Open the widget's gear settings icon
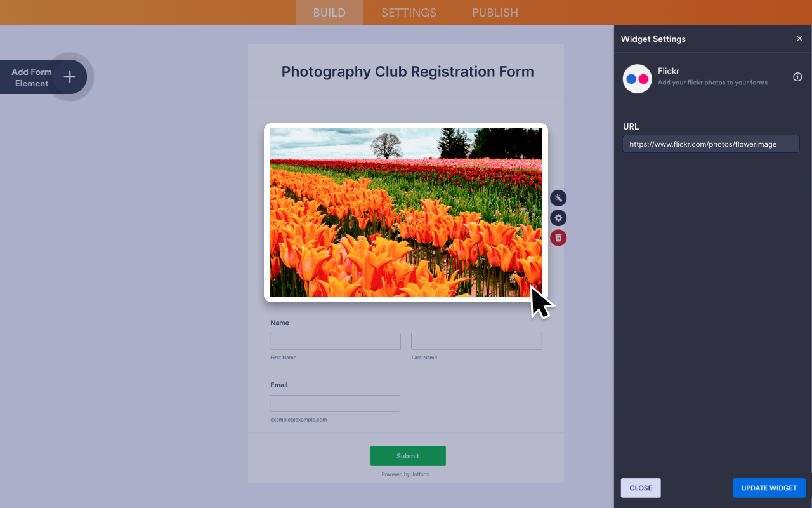Viewport: 812px width, 508px height. click(x=558, y=218)
